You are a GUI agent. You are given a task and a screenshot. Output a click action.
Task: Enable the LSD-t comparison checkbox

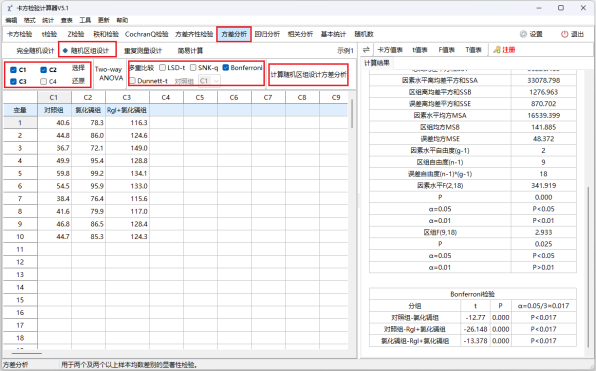pyautogui.click(x=162, y=68)
